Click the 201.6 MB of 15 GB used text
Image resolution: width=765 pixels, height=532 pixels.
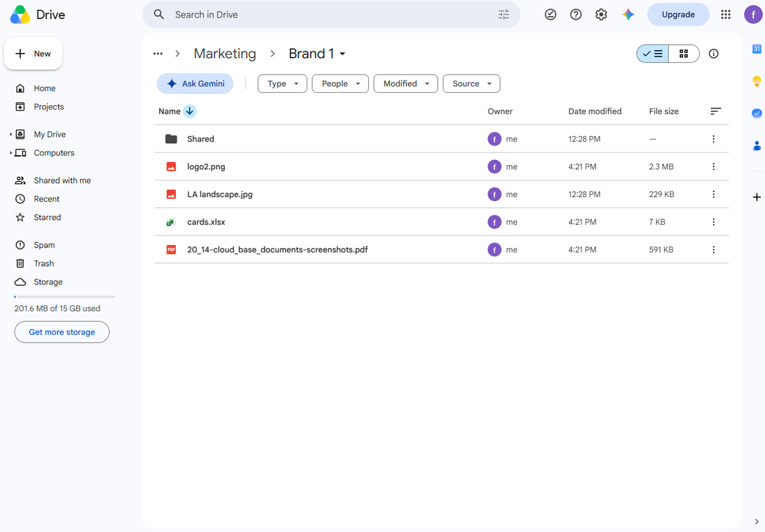[x=57, y=309]
